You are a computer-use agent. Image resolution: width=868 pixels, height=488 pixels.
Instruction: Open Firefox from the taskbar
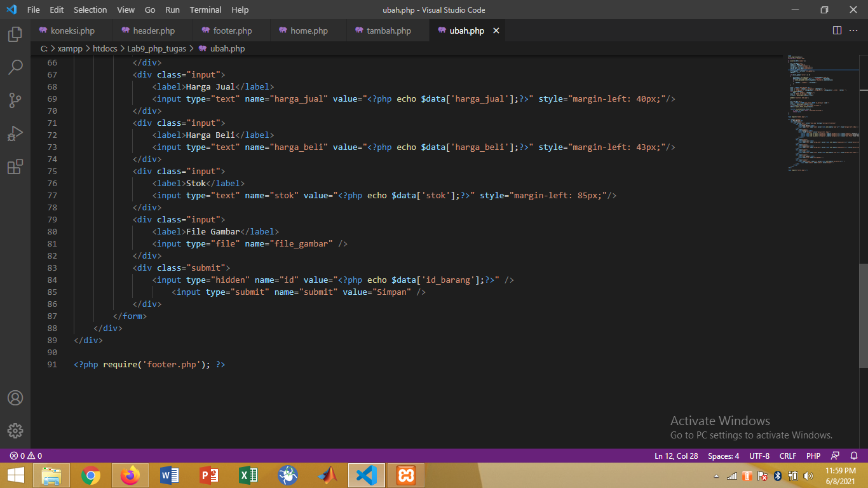click(130, 475)
